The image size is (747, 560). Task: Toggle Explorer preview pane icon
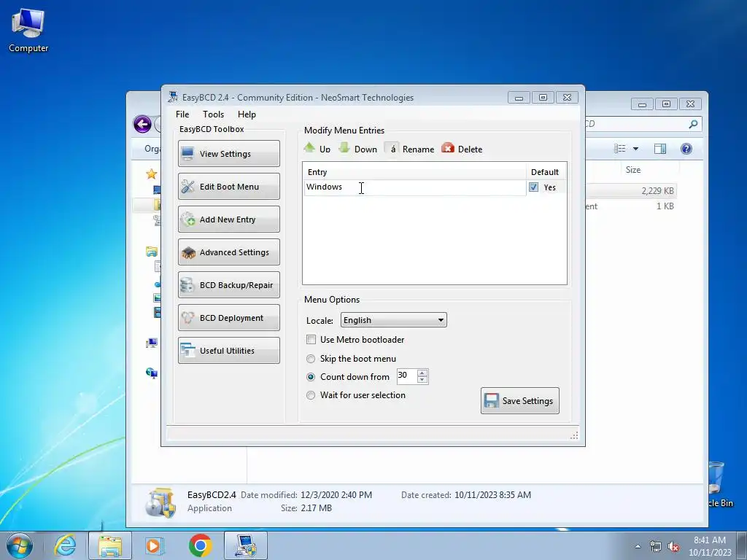[x=659, y=149]
